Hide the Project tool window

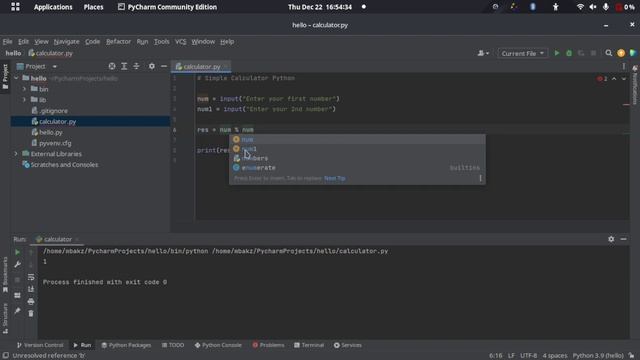tap(164, 66)
